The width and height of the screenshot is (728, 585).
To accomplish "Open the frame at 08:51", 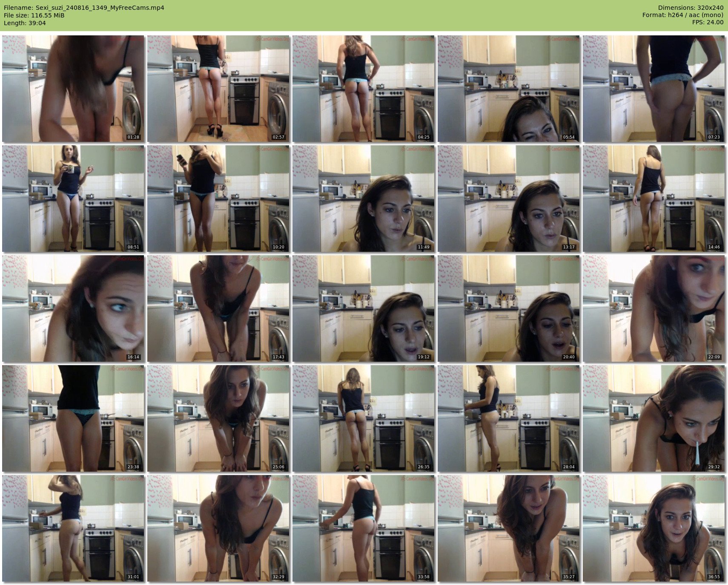I will (73, 199).
